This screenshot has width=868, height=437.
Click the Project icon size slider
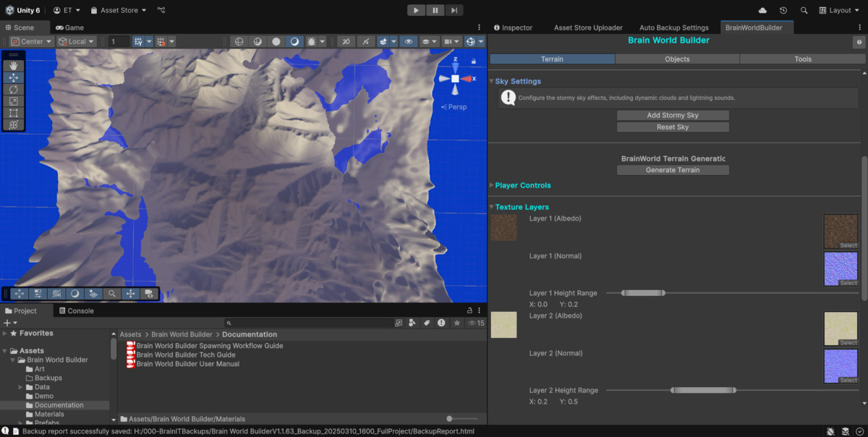pyautogui.click(x=462, y=419)
